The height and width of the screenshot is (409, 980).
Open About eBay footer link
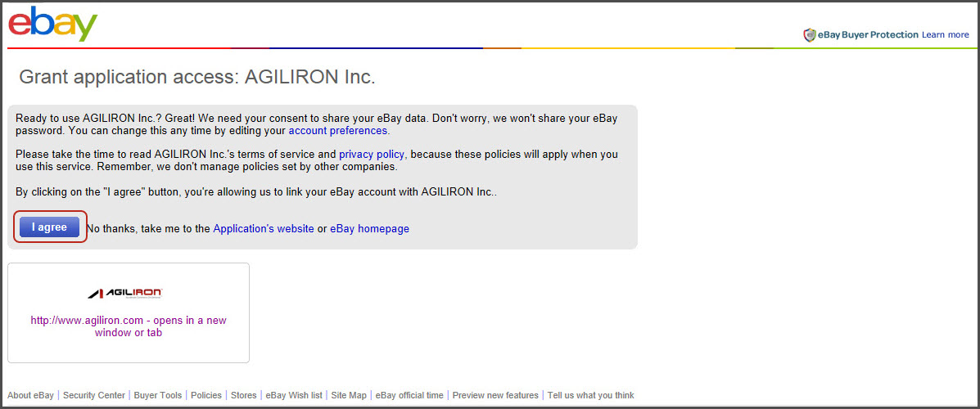(30, 395)
